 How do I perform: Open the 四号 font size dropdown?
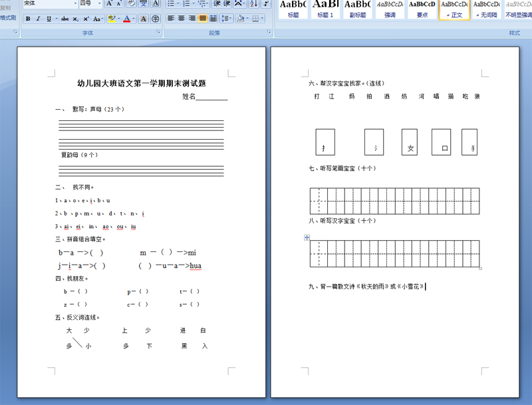click(x=99, y=3)
